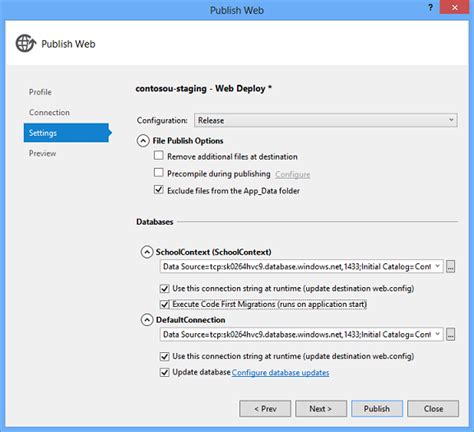Collapse the DefaultConnection database section
The height and width of the screenshot is (432, 474).
pyautogui.click(x=147, y=320)
